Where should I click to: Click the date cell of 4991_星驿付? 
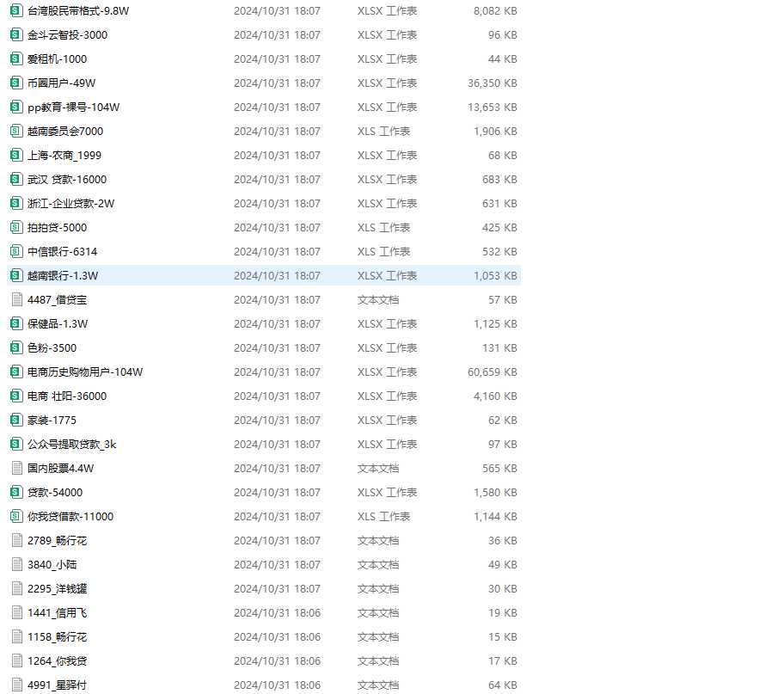pyautogui.click(x=277, y=685)
